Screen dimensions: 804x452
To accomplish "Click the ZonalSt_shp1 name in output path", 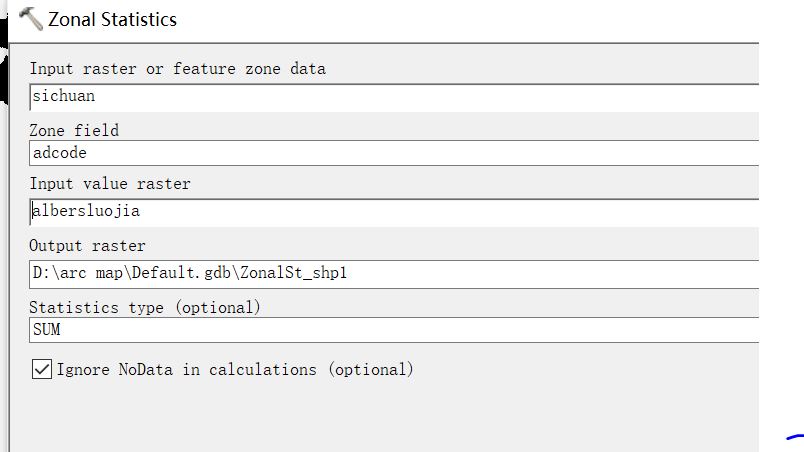I will (293, 273).
